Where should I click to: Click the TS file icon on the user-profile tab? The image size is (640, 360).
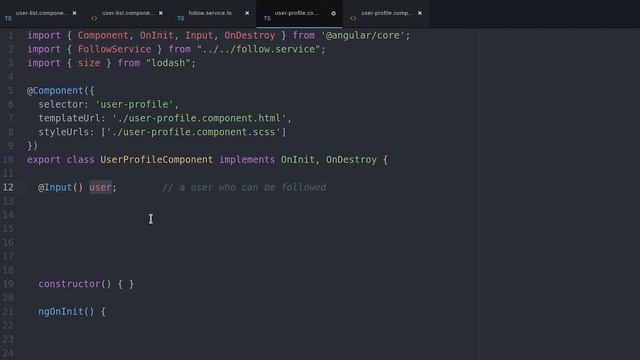pyautogui.click(x=267, y=18)
